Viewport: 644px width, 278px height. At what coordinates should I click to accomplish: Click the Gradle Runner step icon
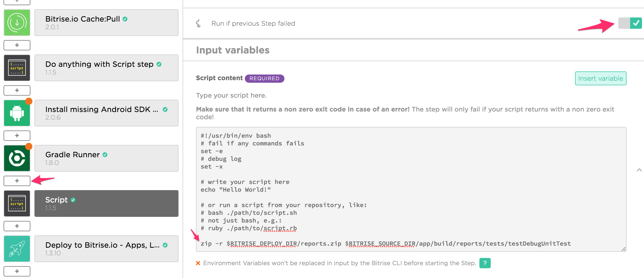click(x=17, y=158)
